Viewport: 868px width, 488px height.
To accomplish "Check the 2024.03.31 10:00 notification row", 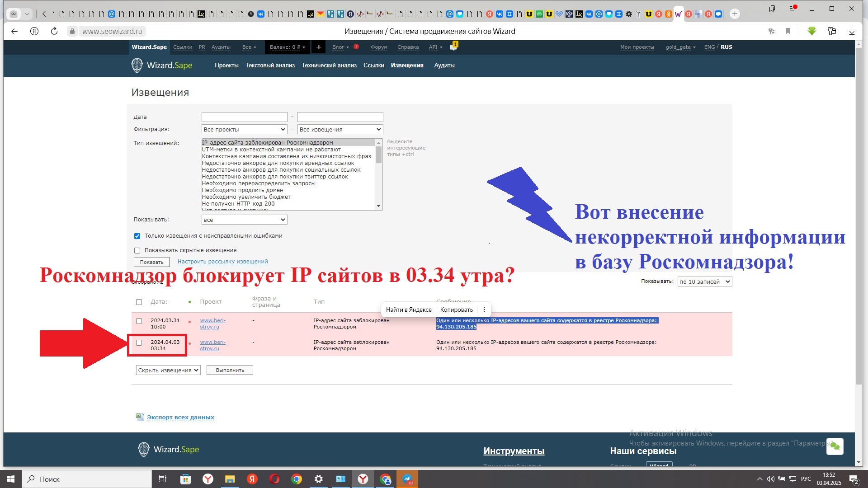I will [x=139, y=321].
